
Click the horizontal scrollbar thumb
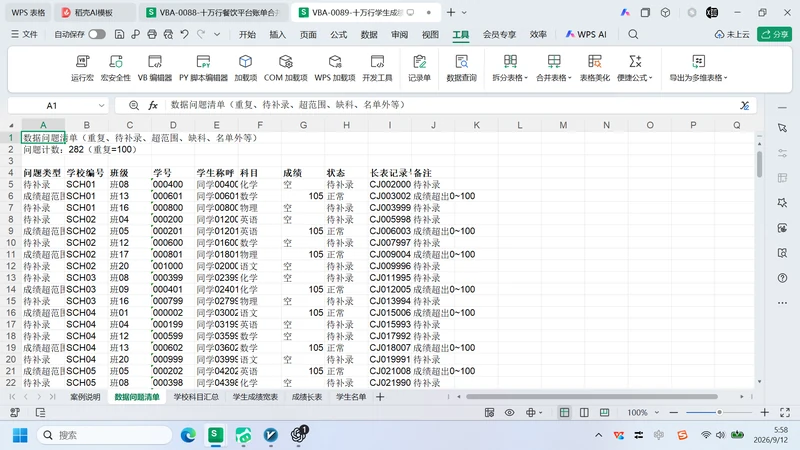(592, 396)
